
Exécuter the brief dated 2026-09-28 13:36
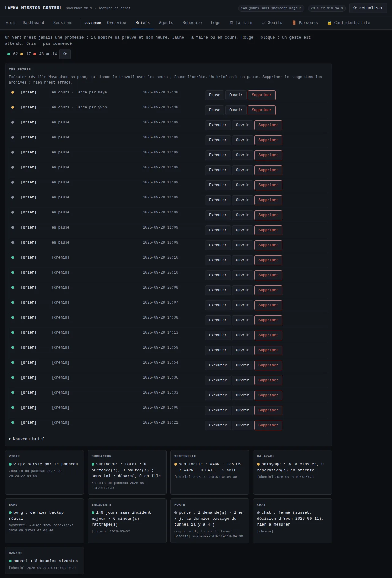[x=218, y=380]
